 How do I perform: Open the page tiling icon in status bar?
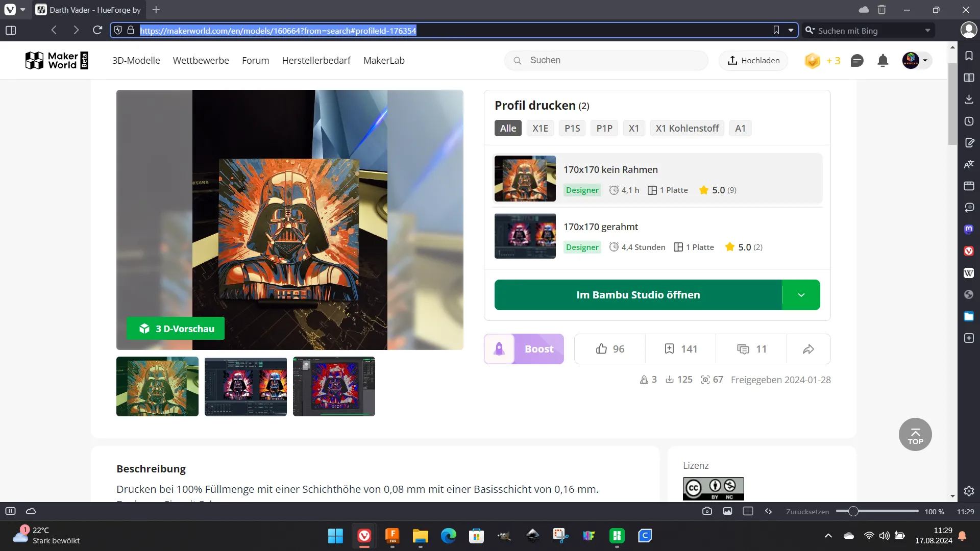coord(748,511)
